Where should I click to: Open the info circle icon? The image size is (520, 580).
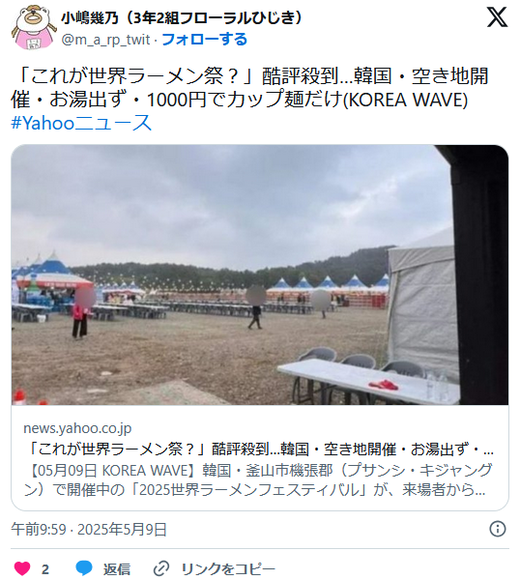497,529
